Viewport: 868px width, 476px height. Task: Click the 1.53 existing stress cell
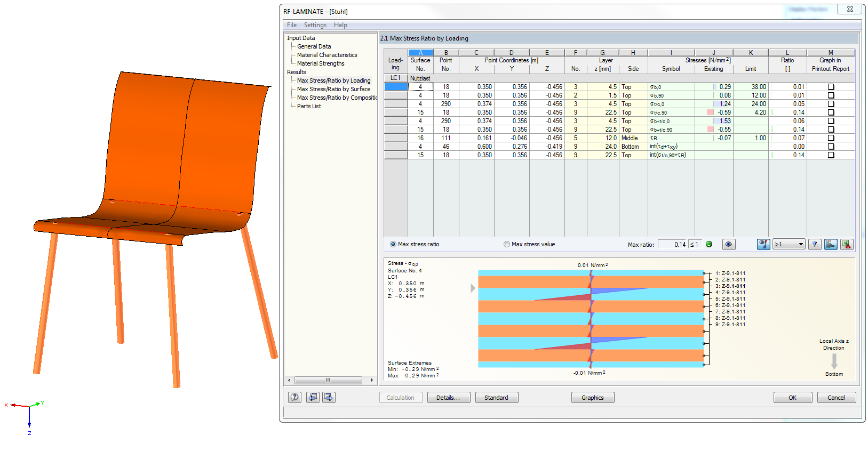714,121
